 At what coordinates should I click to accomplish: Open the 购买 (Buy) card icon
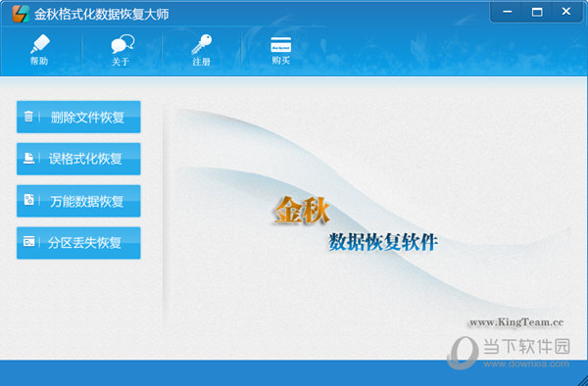281,50
